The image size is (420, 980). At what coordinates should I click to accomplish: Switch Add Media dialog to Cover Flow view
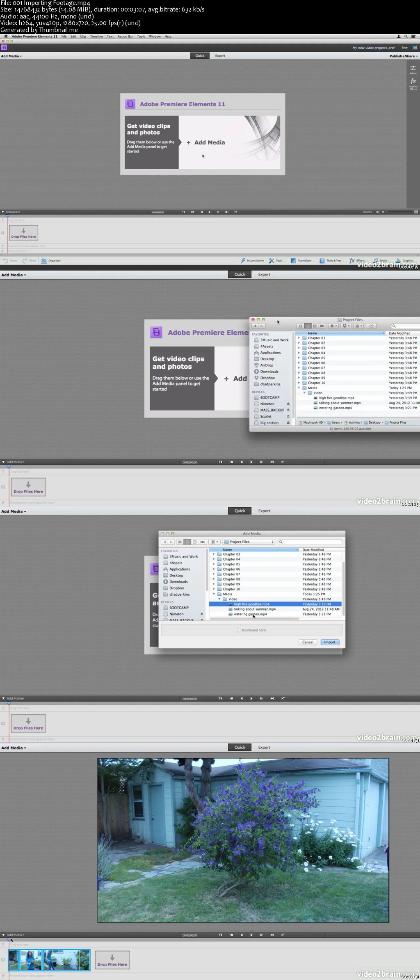(x=203, y=542)
